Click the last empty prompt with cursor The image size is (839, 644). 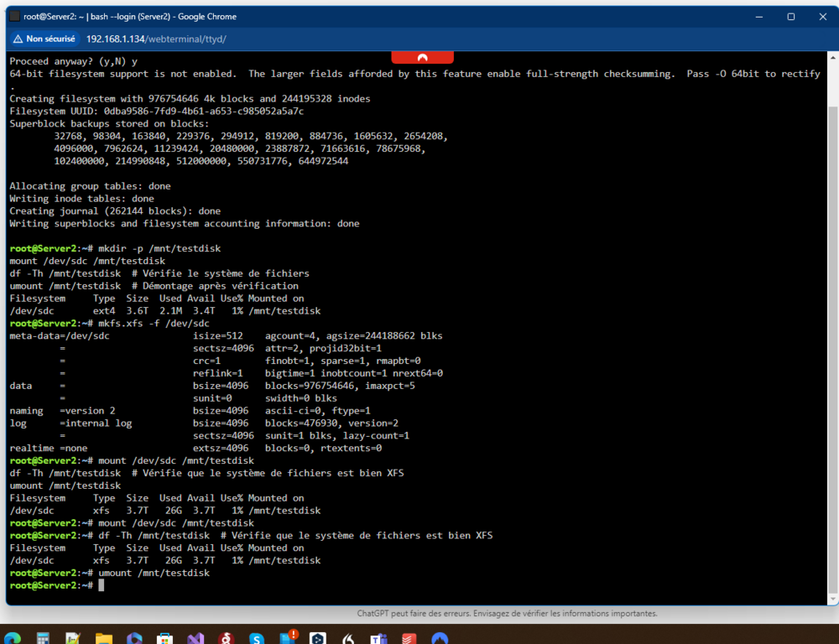point(57,585)
